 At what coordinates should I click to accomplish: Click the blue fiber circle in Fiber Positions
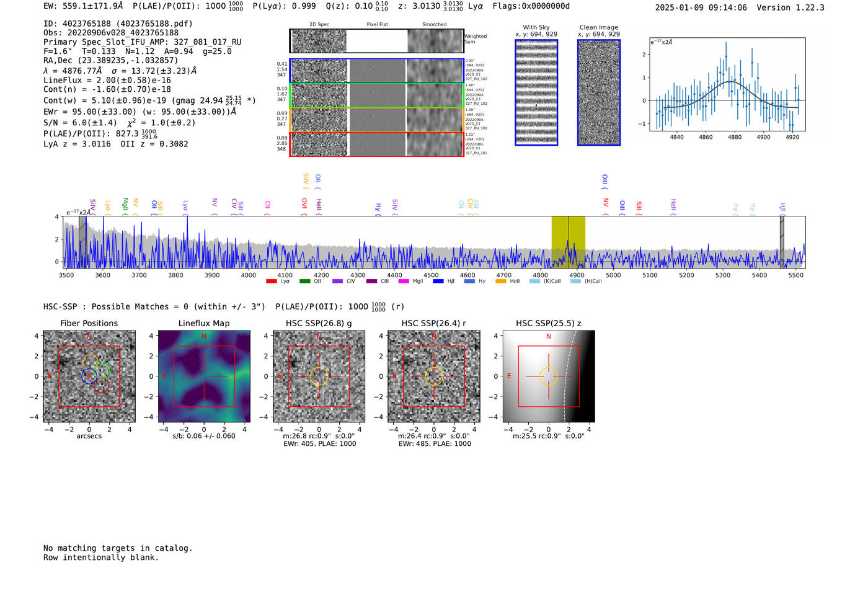pyautogui.click(x=89, y=376)
